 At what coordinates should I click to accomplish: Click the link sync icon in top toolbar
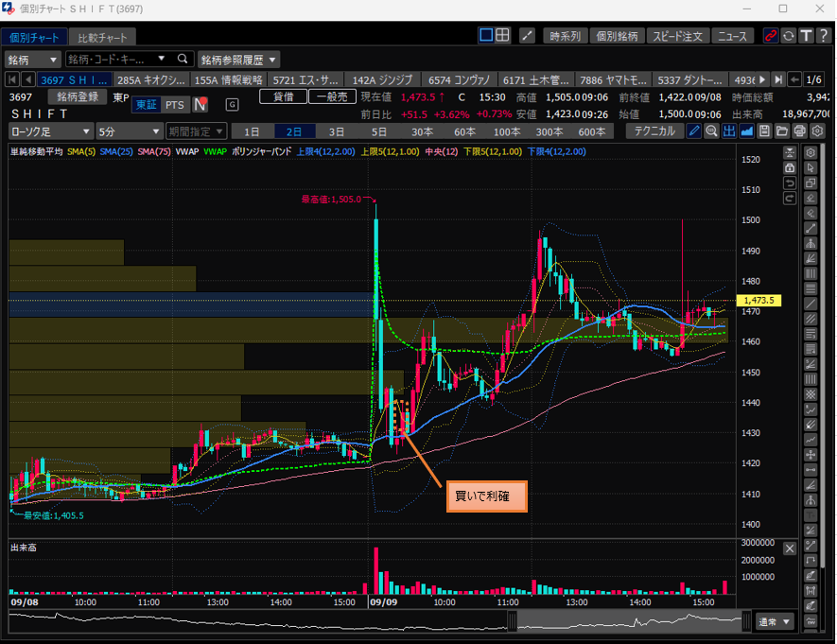tap(771, 36)
